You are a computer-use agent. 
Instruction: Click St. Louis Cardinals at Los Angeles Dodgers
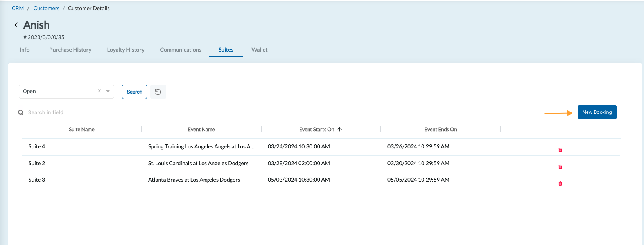pyautogui.click(x=198, y=163)
